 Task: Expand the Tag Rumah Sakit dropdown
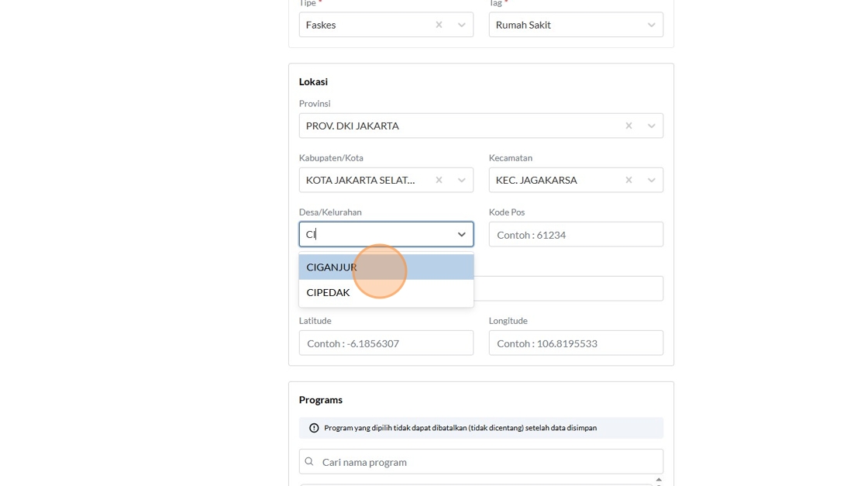click(x=652, y=25)
